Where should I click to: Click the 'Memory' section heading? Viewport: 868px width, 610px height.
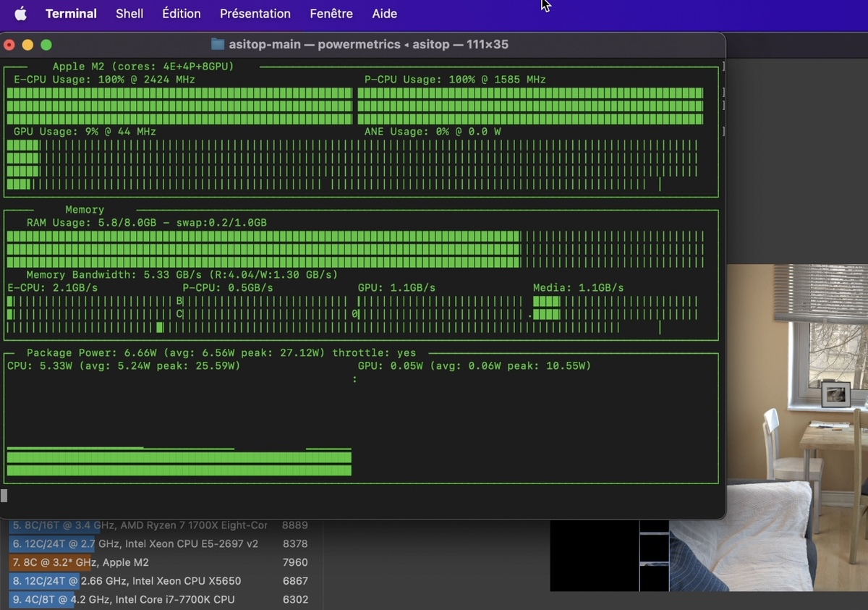85,210
